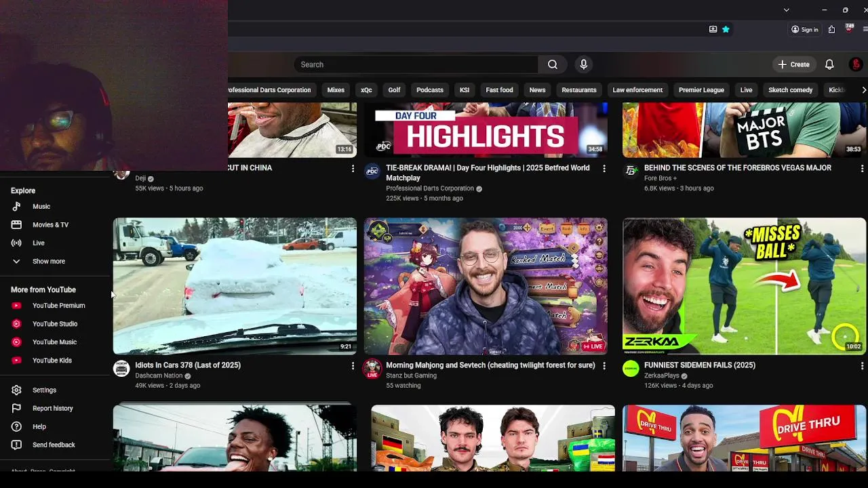Click the extension icon with 749 badge
The width and height of the screenshot is (868, 488).
point(849,28)
